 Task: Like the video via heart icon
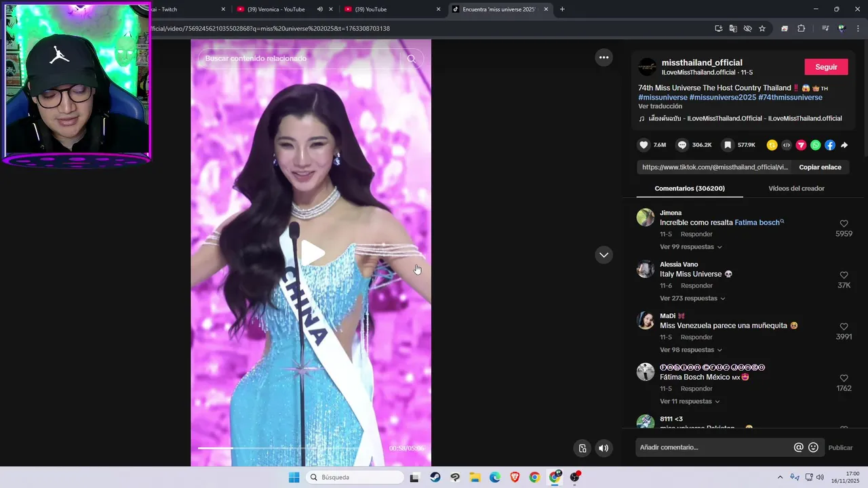click(x=644, y=145)
